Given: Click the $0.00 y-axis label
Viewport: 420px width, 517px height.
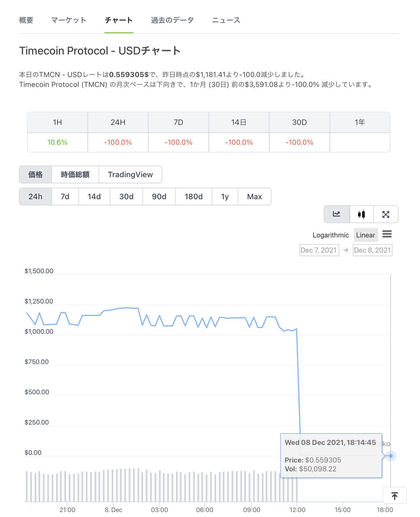Looking at the screenshot, I should pos(33,453).
